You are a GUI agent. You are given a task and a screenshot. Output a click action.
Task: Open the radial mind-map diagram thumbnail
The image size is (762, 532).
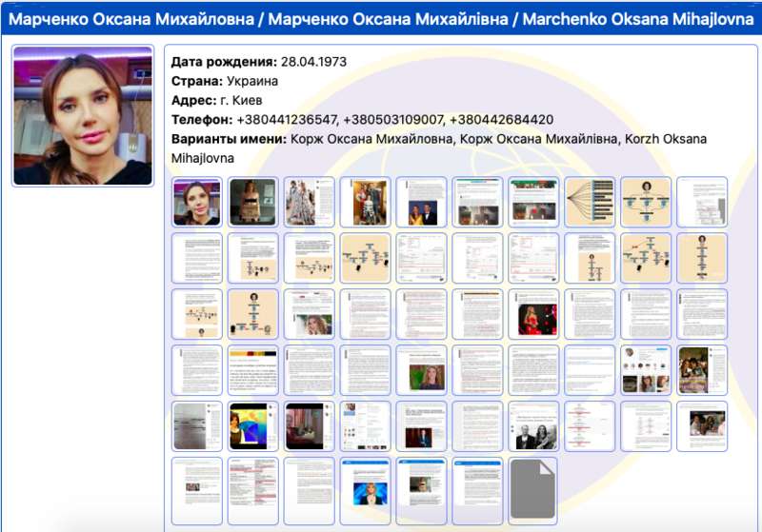click(x=590, y=202)
